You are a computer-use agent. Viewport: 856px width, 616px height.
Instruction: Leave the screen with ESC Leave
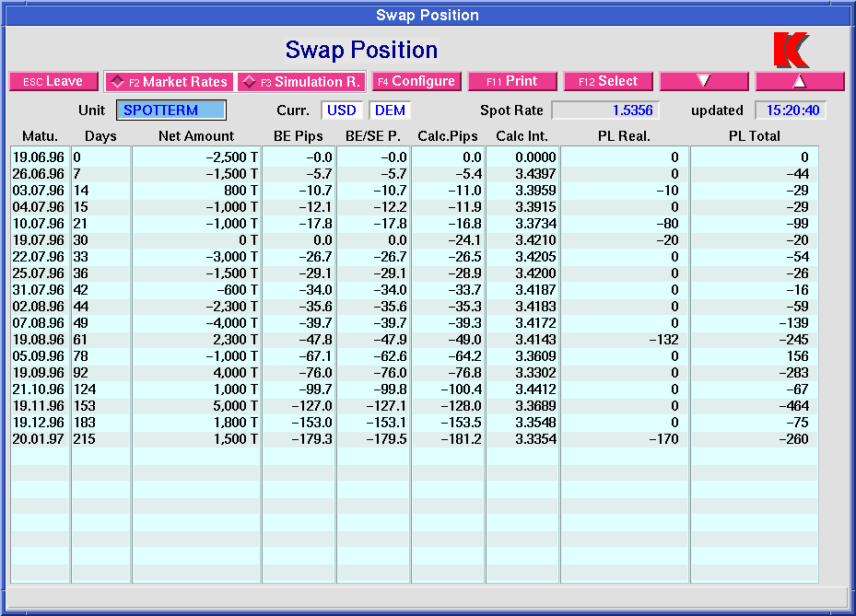(x=53, y=81)
